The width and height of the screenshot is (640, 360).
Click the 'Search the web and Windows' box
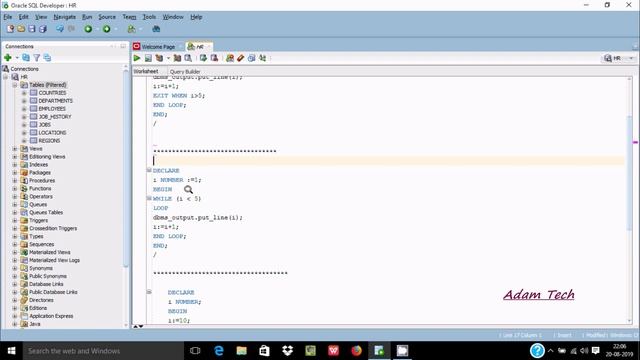pyautogui.click(x=104, y=351)
